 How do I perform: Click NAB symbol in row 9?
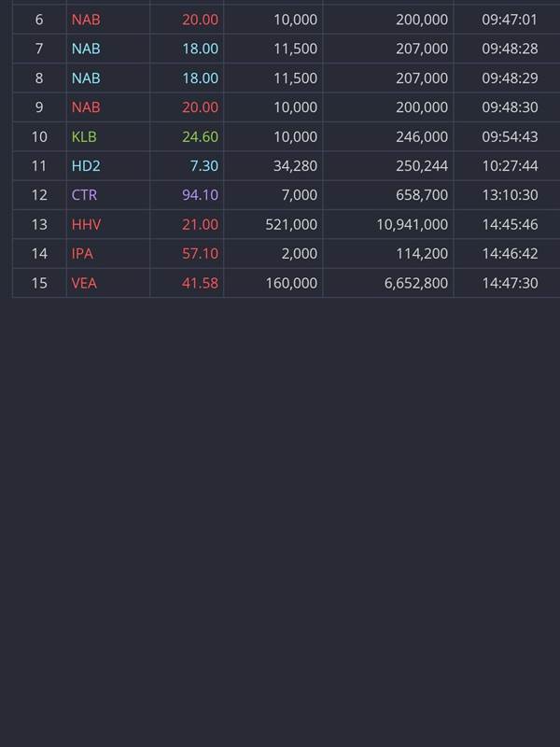coord(86,107)
